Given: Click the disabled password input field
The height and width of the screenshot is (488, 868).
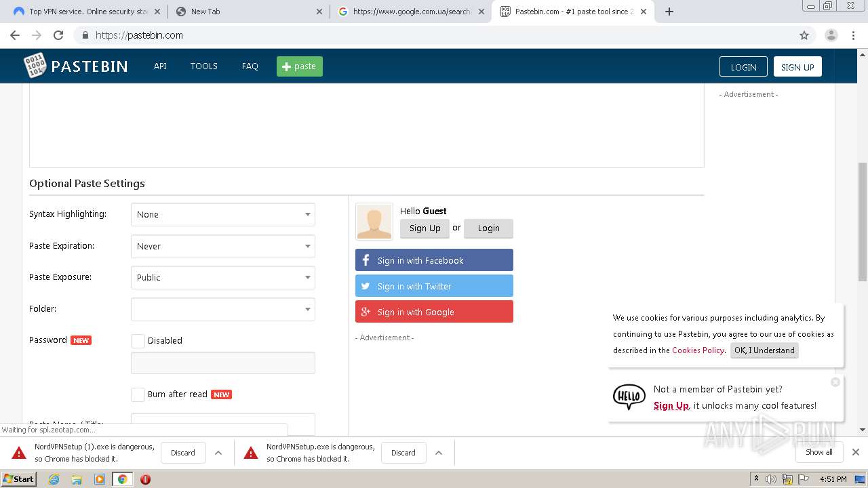Looking at the screenshot, I should click(223, 363).
